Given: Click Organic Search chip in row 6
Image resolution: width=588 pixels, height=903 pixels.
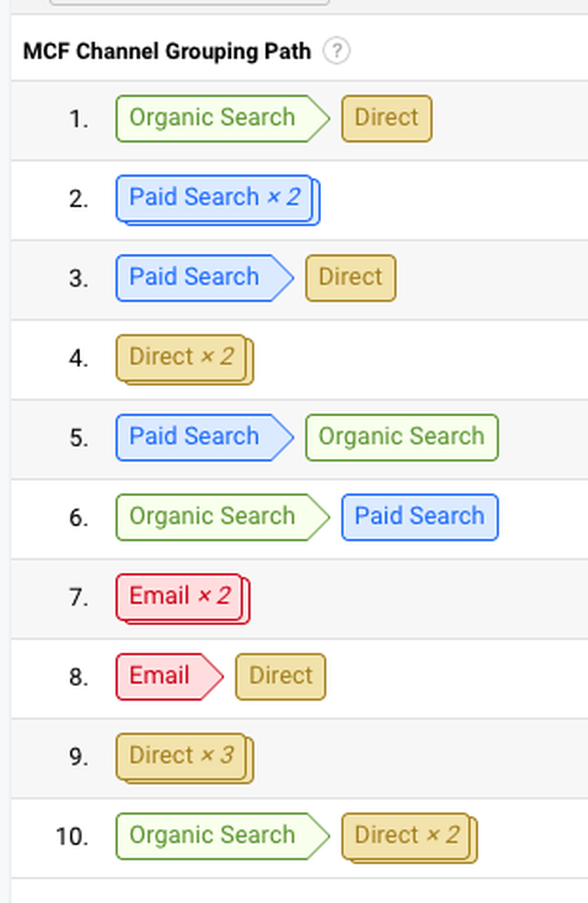Looking at the screenshot, I should click(x=212, y=516).
